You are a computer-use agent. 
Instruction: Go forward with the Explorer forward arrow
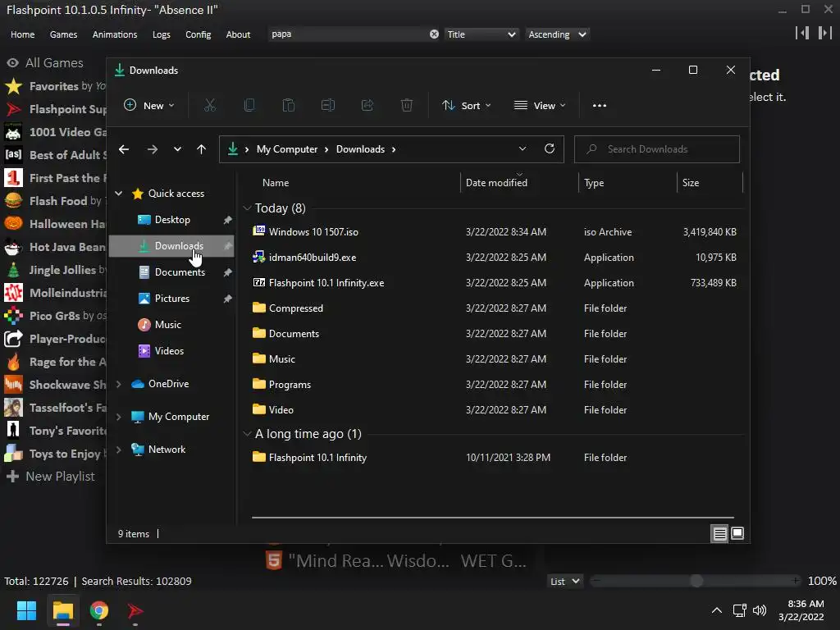click(x=153, y=149)
